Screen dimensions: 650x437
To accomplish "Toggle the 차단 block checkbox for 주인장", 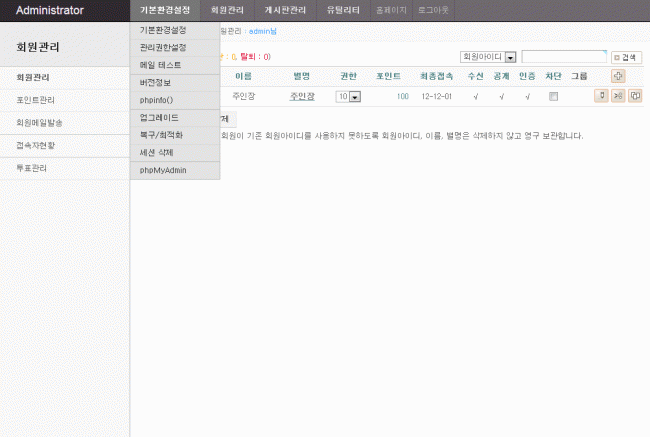I will [553, 97].
